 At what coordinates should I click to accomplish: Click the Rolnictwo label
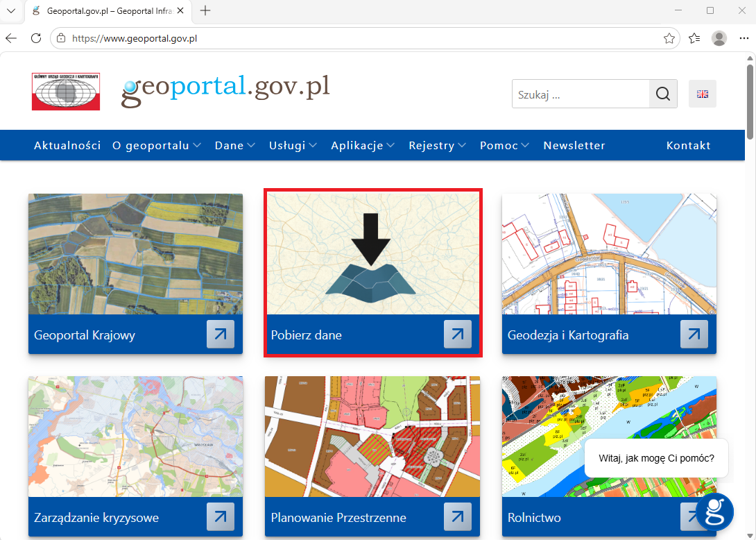pos(534,517)
